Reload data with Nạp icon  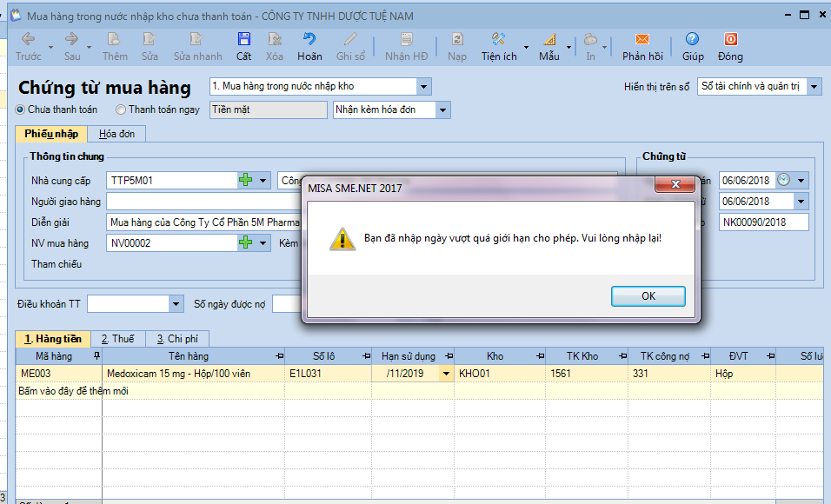457,39
